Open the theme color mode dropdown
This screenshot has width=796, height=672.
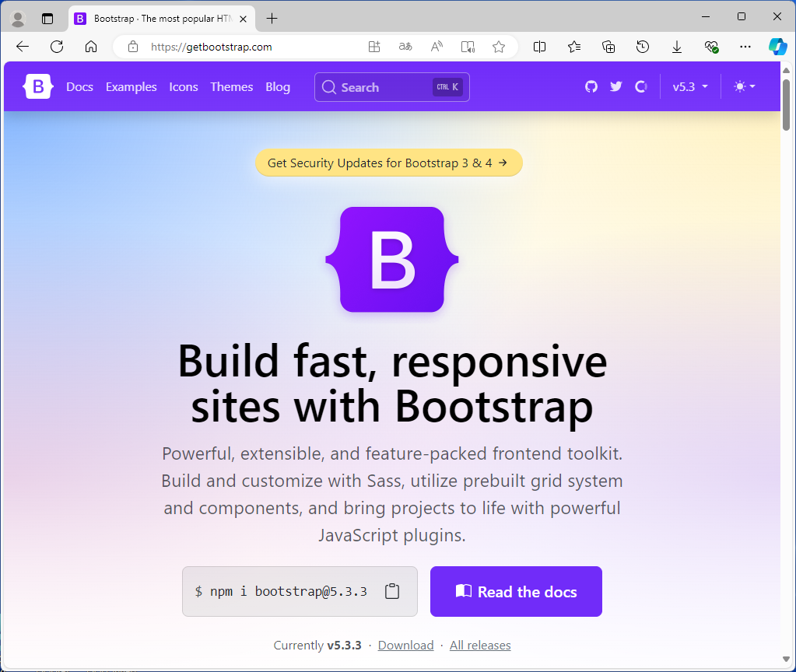(745, 87)
